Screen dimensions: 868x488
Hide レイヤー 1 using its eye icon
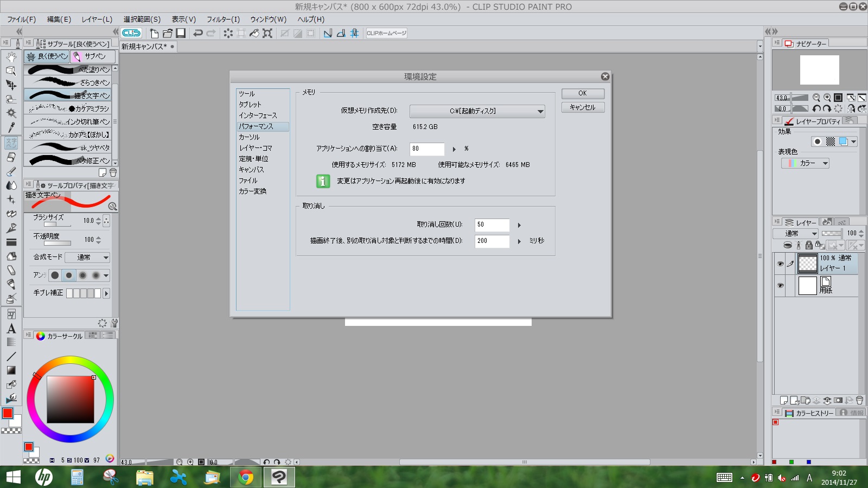(780, 264)
